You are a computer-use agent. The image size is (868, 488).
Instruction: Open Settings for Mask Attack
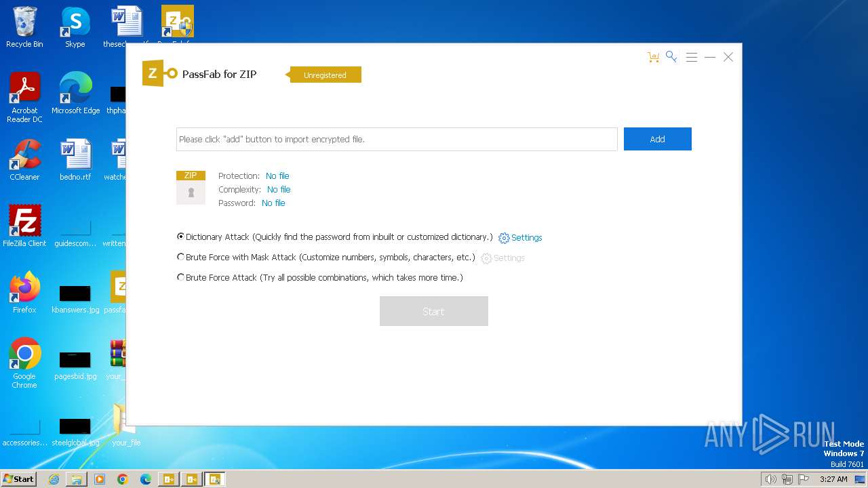[502, 258]
